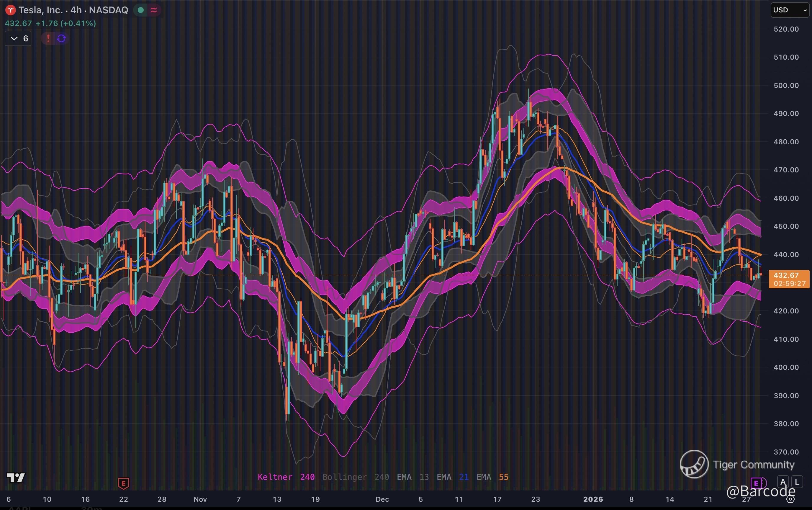812x510 pixels.
Task: Click the EMA 55 label
Action: coord(492,477)
